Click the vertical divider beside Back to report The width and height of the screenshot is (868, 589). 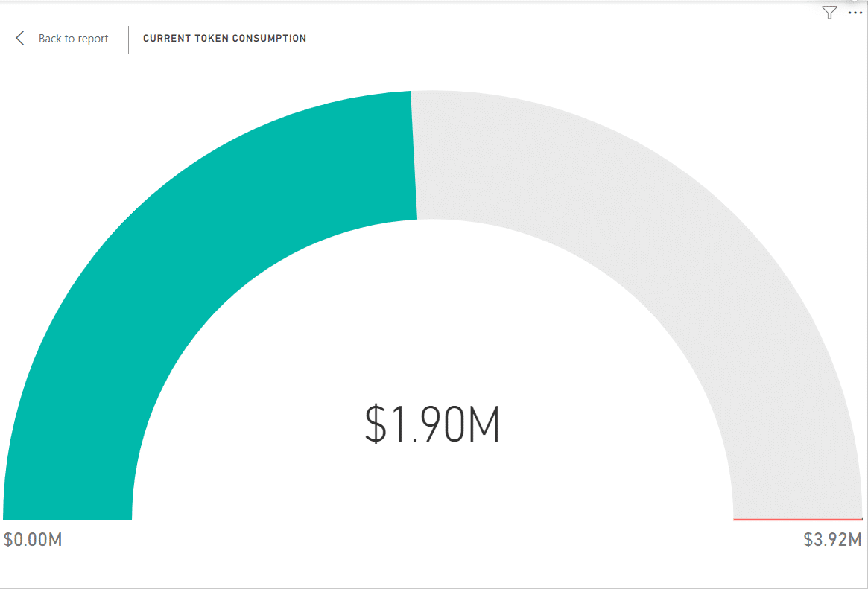coord(128,39)
